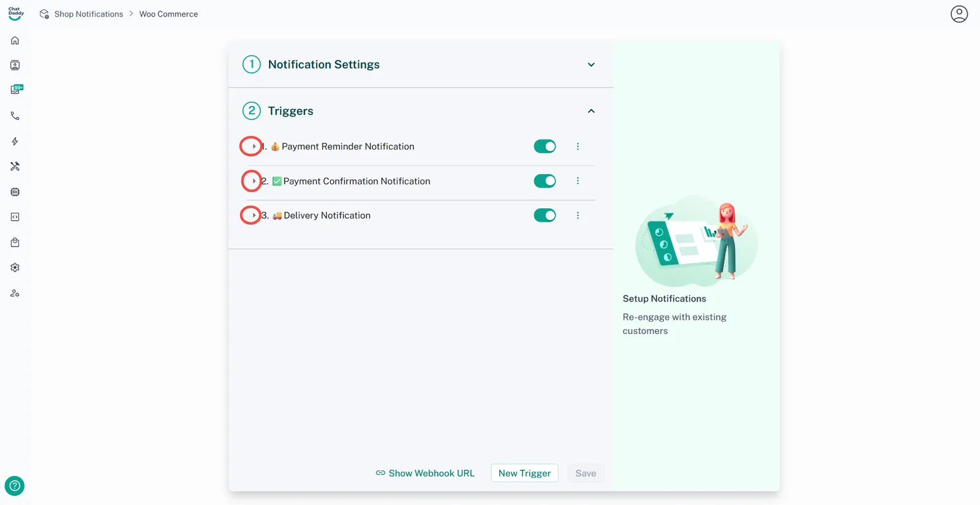980x505 pixels.
Task: Open the Home icon in sidebar
Action: tap(15, 40)
